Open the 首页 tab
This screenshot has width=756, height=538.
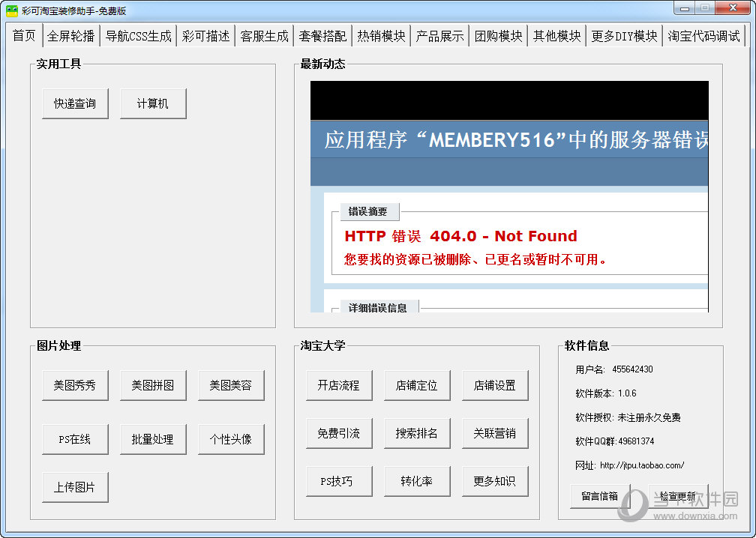(24, 36)
